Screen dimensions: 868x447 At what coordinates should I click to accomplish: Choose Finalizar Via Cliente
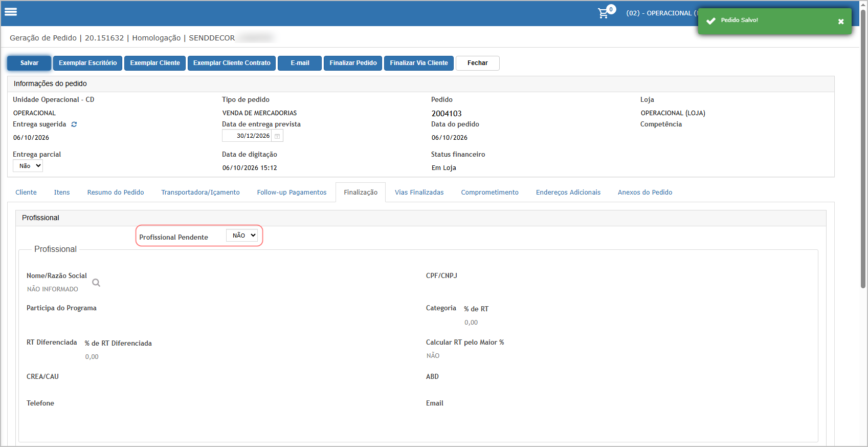419,63
